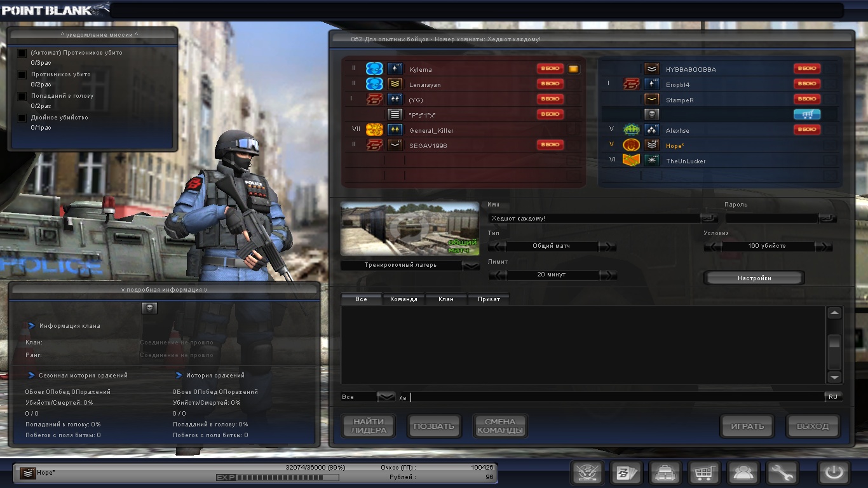Click the 'Выход' exit button
This screenshot has height=488, width=868.
tap(813, 426)
